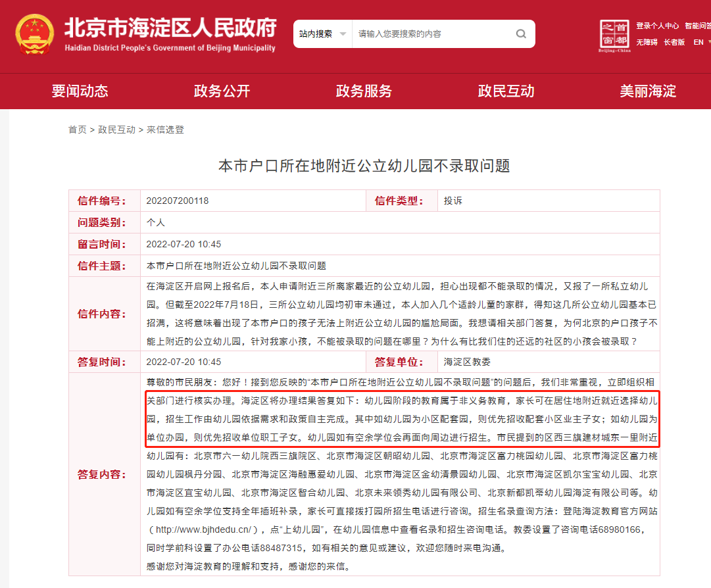The height and width of the screenshot is (588, 711).
Task: Click 政民互动 breadcrumb link
Action: [116, 130]
